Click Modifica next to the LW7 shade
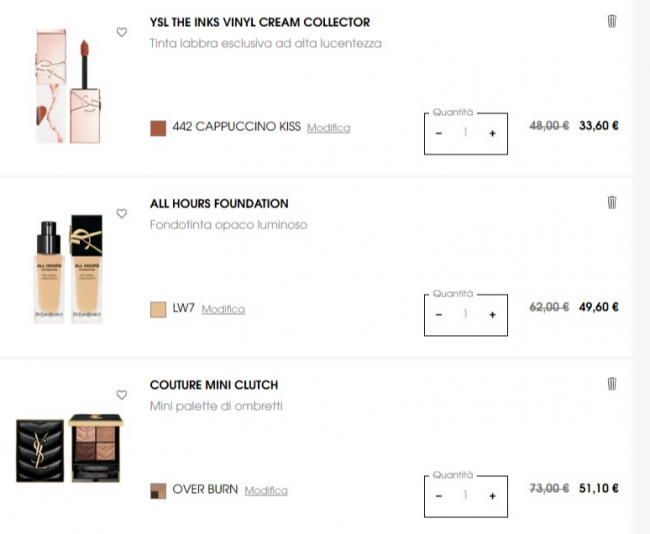The height and width of the screenshot is (534, 650). [223, 309]
